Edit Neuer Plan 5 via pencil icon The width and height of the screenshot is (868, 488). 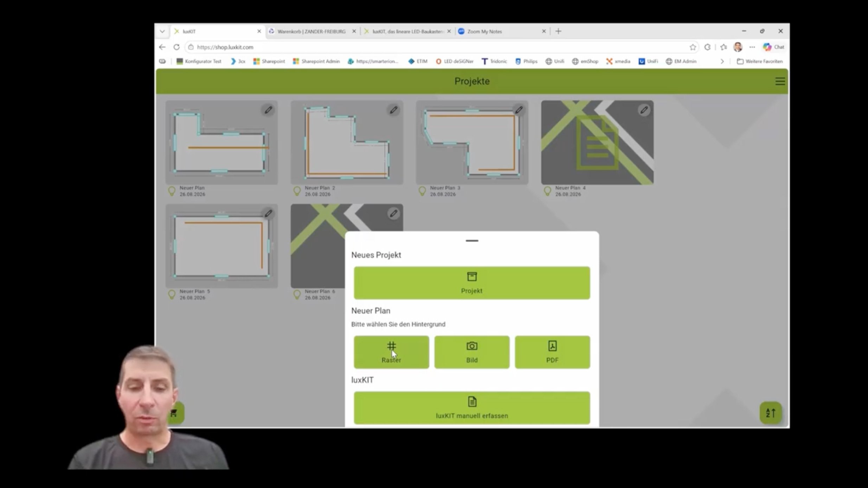click(x=268, y=214)
